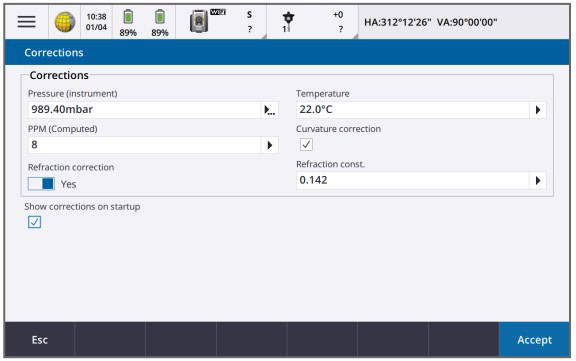Click the HA/VA angle readout
Image resolution: width=576 pixels, height=361 pixels.
(x=430, y=22)
